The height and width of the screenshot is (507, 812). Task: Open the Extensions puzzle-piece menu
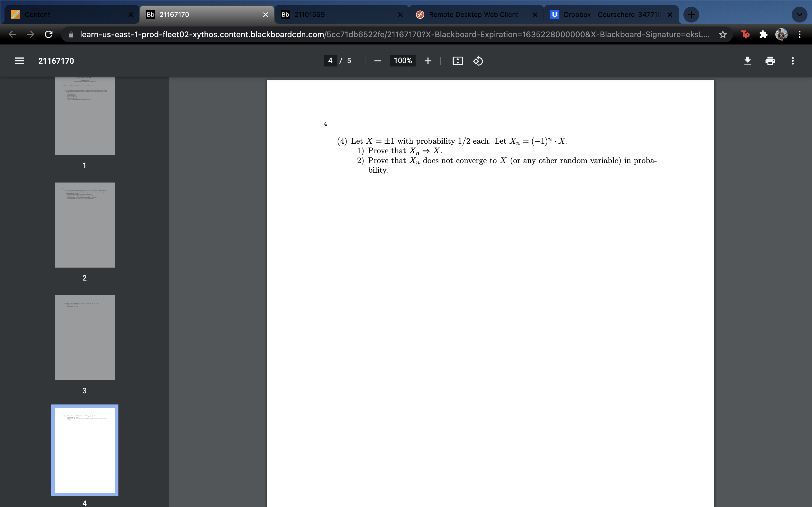(x=764, y=34)
